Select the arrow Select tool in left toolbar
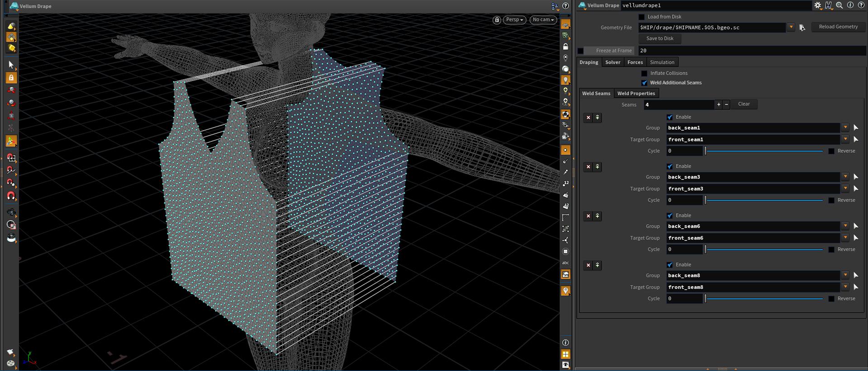 click(x=11, y=65)
